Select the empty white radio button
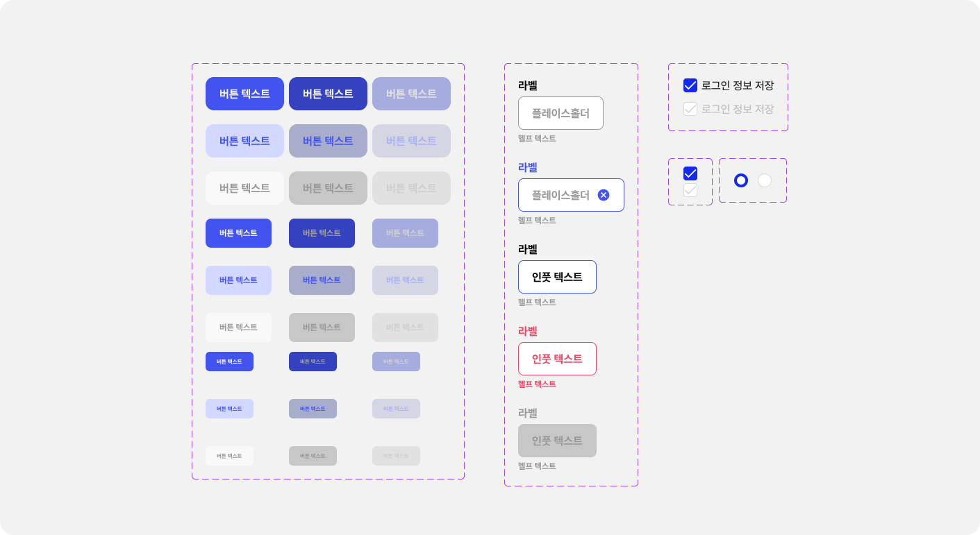 point(765,180)
